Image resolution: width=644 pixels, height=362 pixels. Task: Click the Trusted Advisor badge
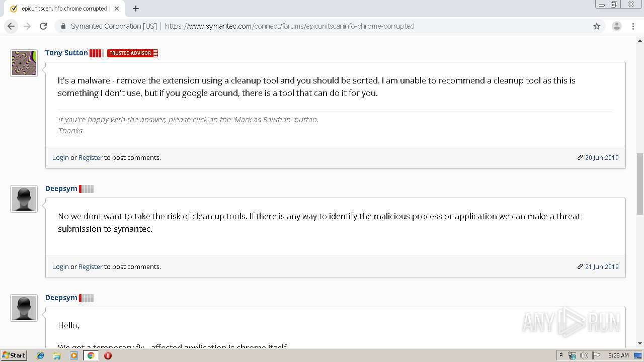click(133, 53)
